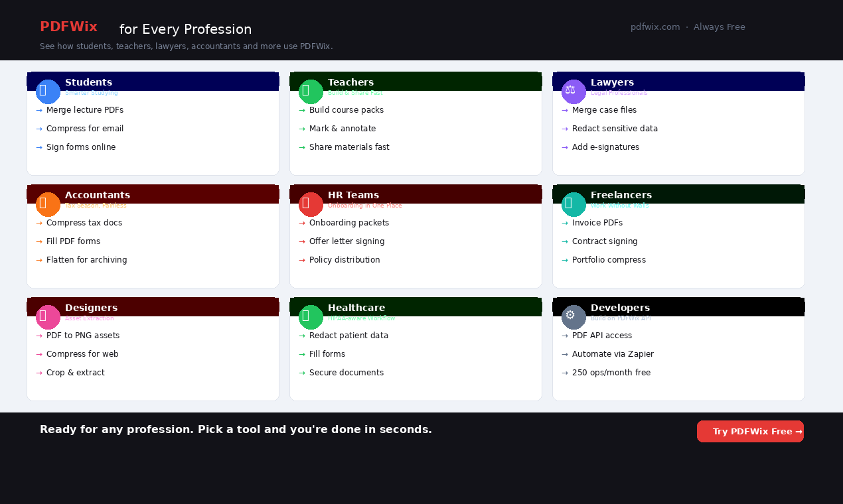Select the Lawyers card title
Screen dimensions: 843x504
coord(612,82)
